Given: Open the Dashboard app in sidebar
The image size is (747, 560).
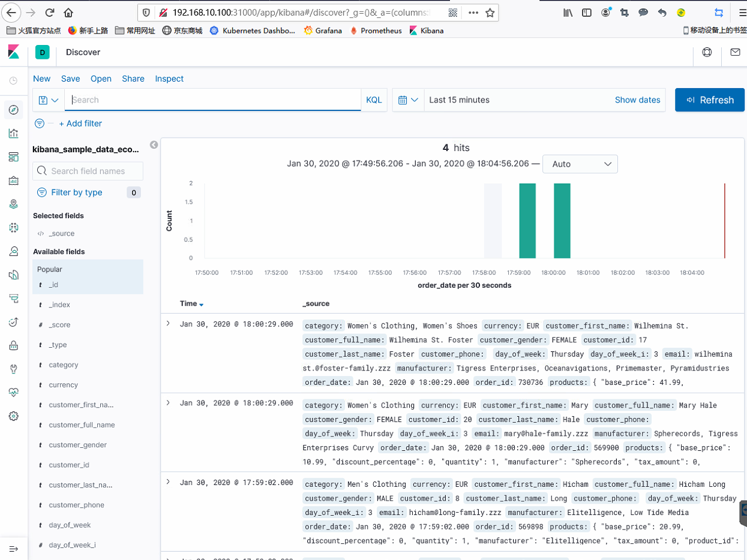Looking at the screenshot, I should [13, 157].
